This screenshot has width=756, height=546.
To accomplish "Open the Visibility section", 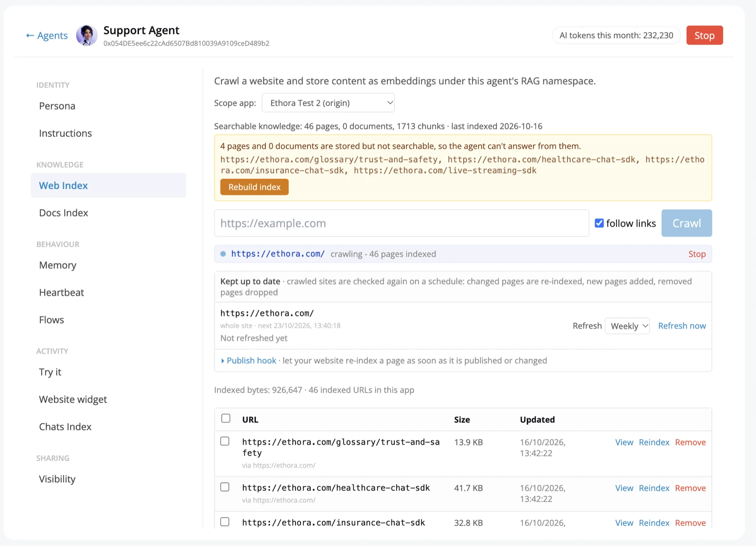I will coord(108,479).
